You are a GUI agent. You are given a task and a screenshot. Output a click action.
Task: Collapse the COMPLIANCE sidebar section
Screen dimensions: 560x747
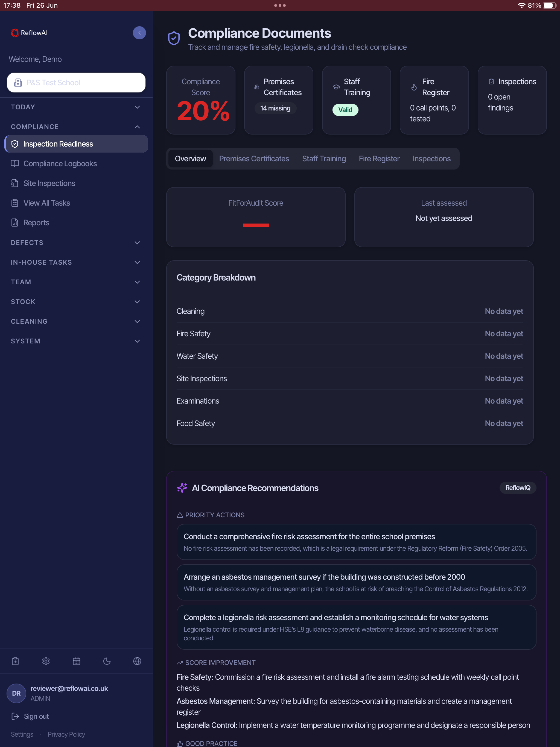tap(76, 127)
